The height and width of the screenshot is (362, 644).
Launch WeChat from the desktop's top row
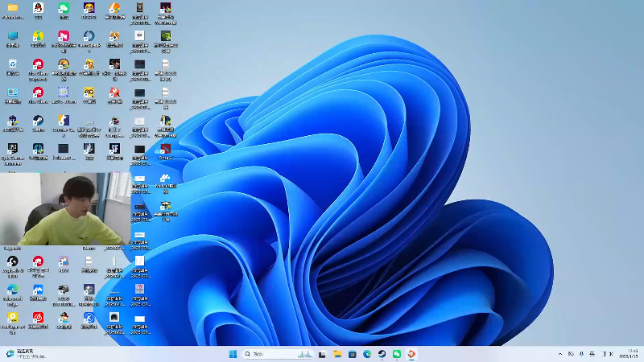(x=64, y=8)
